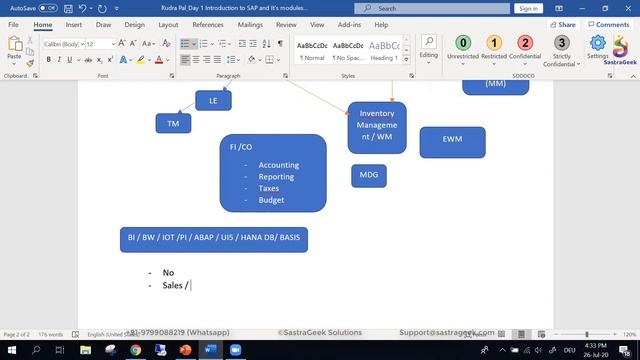The width and height of the screenshot is (640, 360).
Task: Open the File menu
Action: [13, 25]
